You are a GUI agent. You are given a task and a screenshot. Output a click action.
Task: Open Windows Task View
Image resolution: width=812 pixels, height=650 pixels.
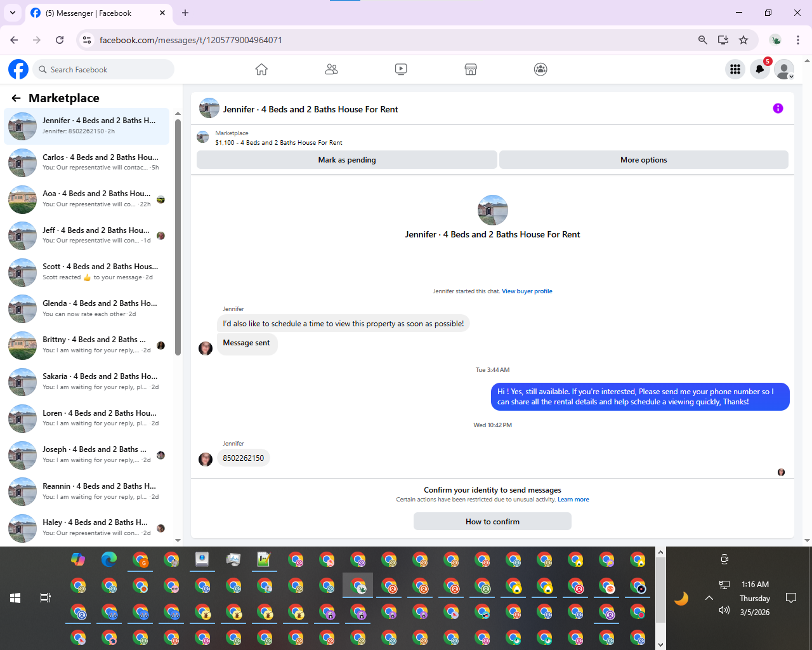click(46, 598)
